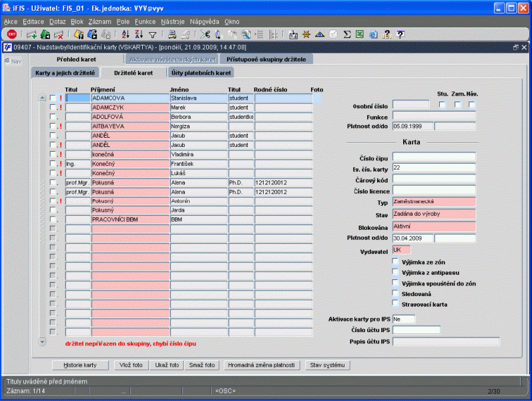Select the surname cell Konečný in František row
The width and height of the screenshot is (532, 401).
130,164
